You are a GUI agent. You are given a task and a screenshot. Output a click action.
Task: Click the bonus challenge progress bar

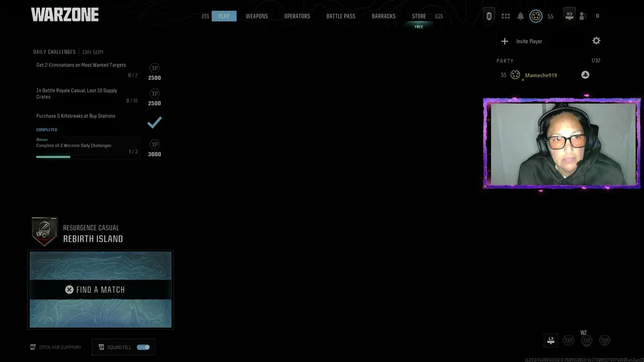click(x=87, y=156)
